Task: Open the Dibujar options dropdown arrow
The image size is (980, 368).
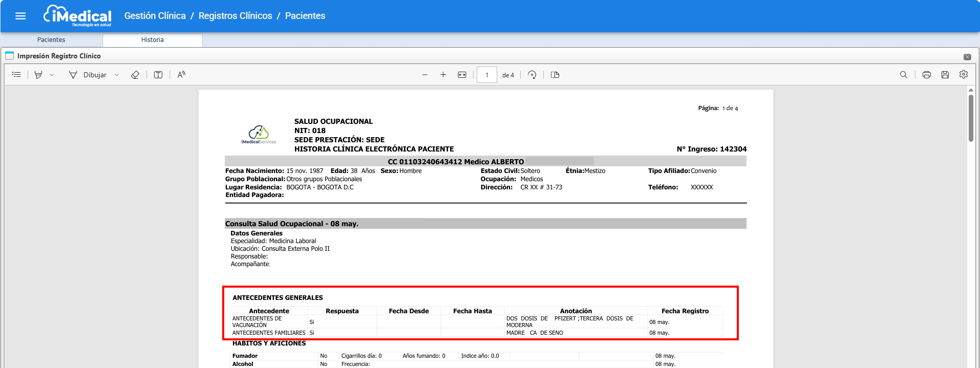Action: click(117, 75)
